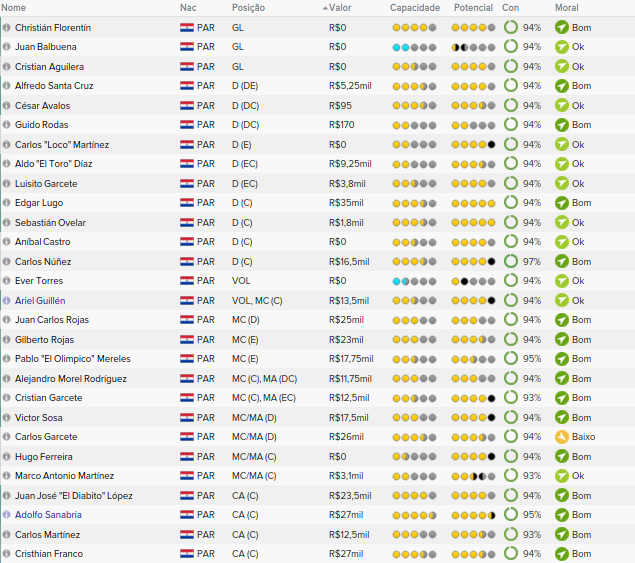Click Juan Balbuena's blue capacidade rating
The image size is (635, 563).
414,47
